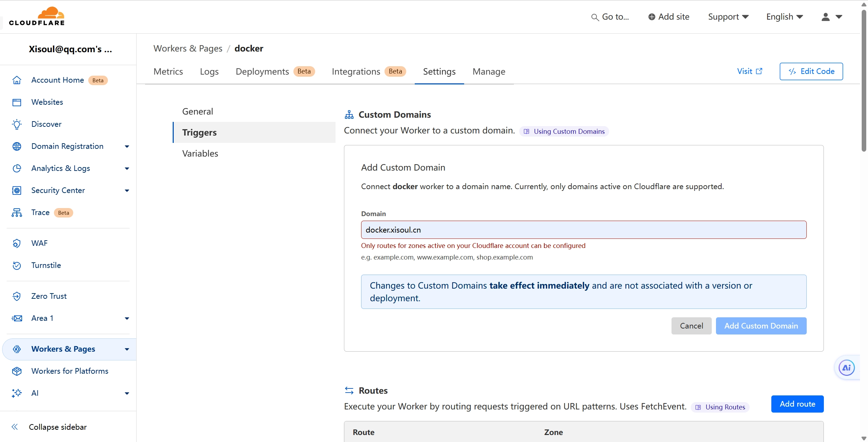Viewport: 868px width, 442px height.
Task: Click the Workers & Pages diamond icon
Action: [x=17, y=349]
